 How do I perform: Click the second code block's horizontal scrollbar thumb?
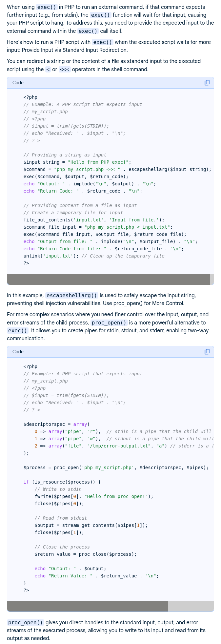point(87,606)
